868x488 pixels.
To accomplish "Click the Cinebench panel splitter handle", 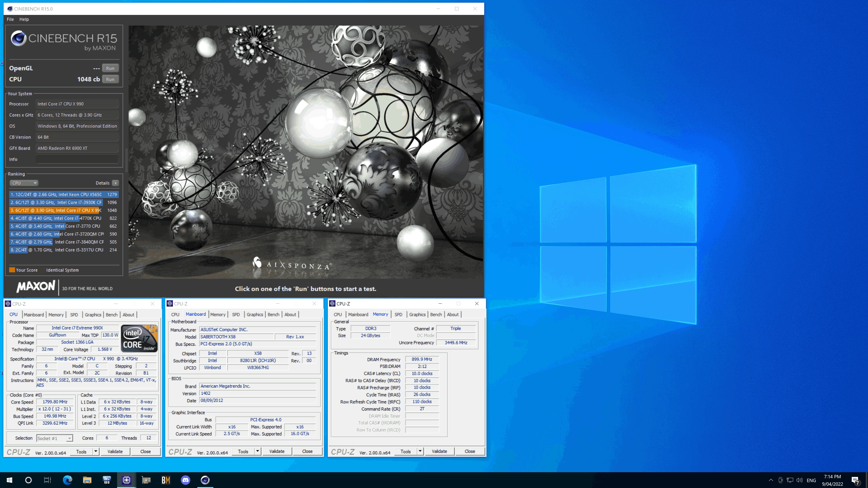I will tap(126, 160).
